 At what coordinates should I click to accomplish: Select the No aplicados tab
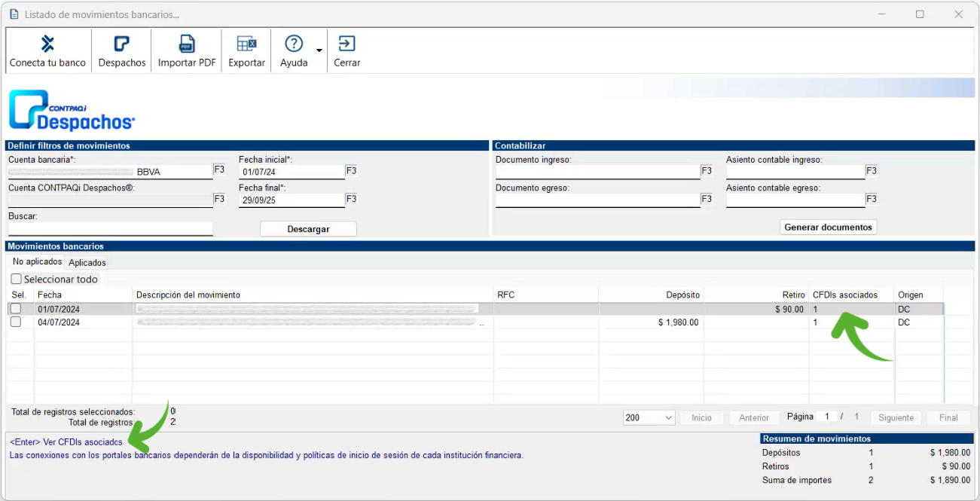[37, 262]
